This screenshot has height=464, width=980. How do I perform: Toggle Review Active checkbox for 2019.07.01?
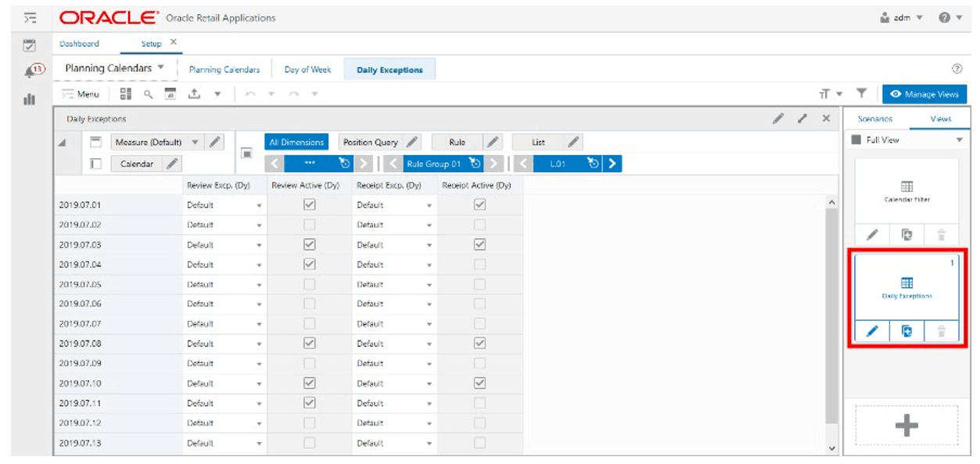pyautogui.click(x=309, y=204)
